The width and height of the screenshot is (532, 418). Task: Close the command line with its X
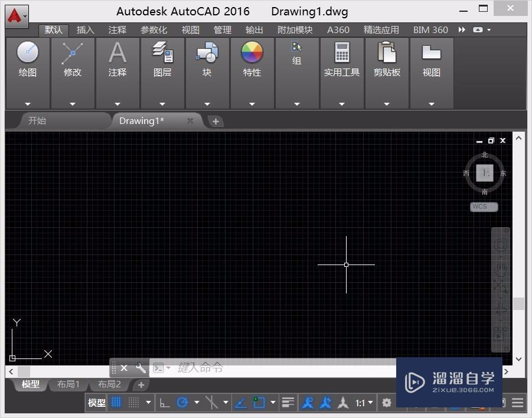[124, 368]
